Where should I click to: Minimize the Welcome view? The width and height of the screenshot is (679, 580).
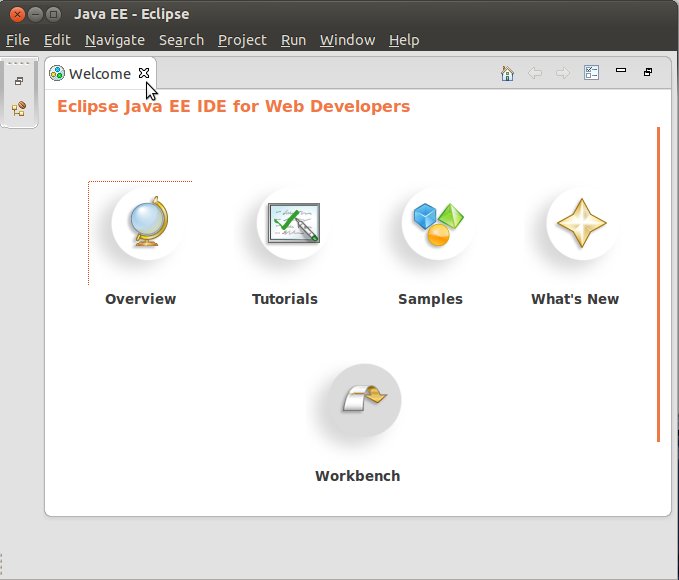tap(621, 70)
